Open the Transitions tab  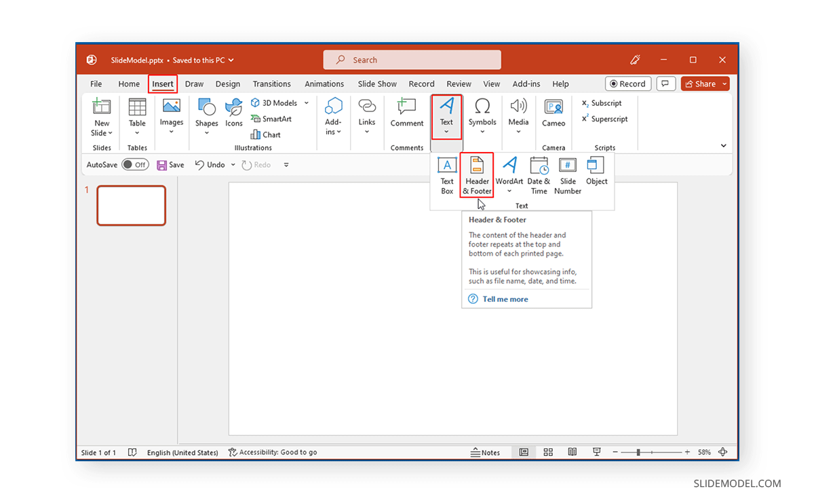point(271,83)
